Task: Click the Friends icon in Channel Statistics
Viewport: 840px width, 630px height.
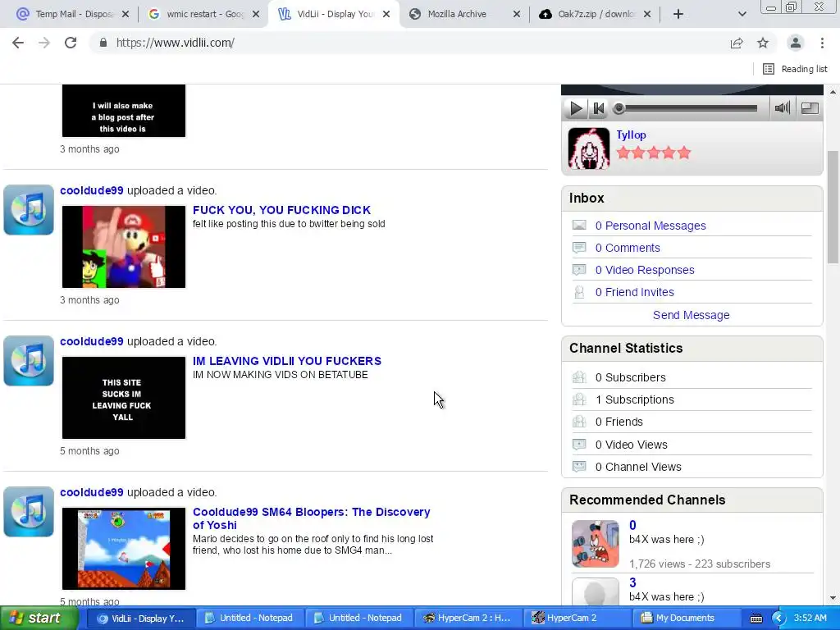Action: pyautogui.click(x=579, y=422)
